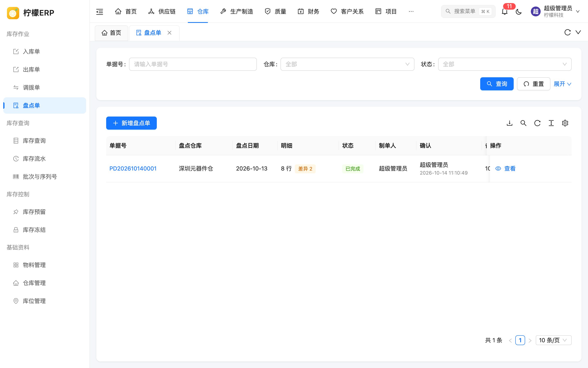
Task: Open 库位管理 in the sidebar
Action: 45,301
